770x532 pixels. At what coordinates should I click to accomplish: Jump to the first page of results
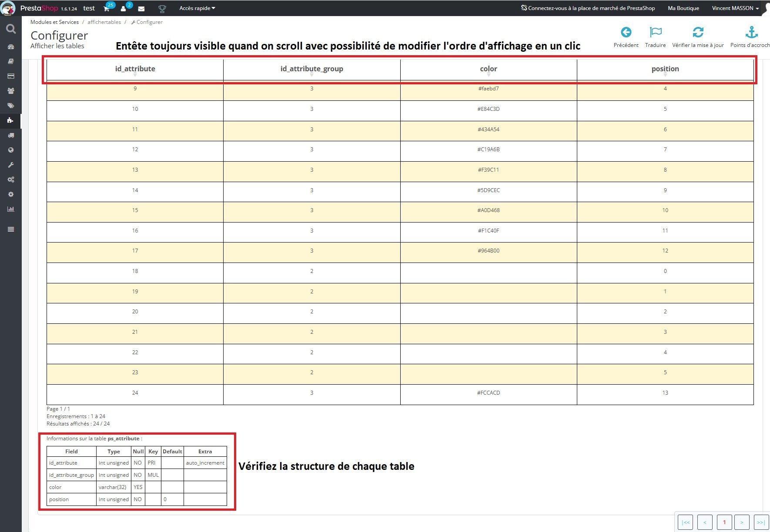686,522
